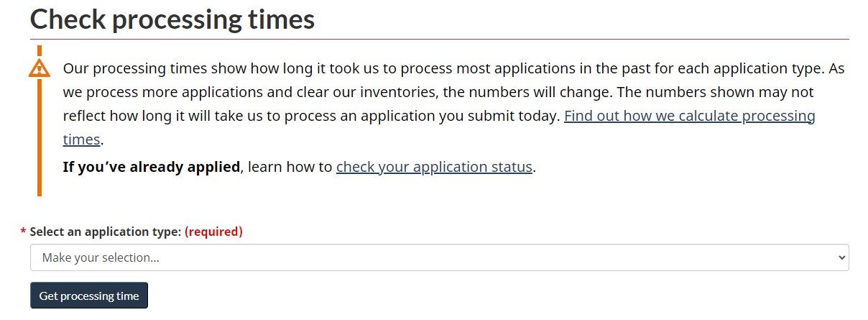The height and width of the screenshot is (320, 868).
Task: Click the red asterisk before the label
Action: click(x=23, y=232)
